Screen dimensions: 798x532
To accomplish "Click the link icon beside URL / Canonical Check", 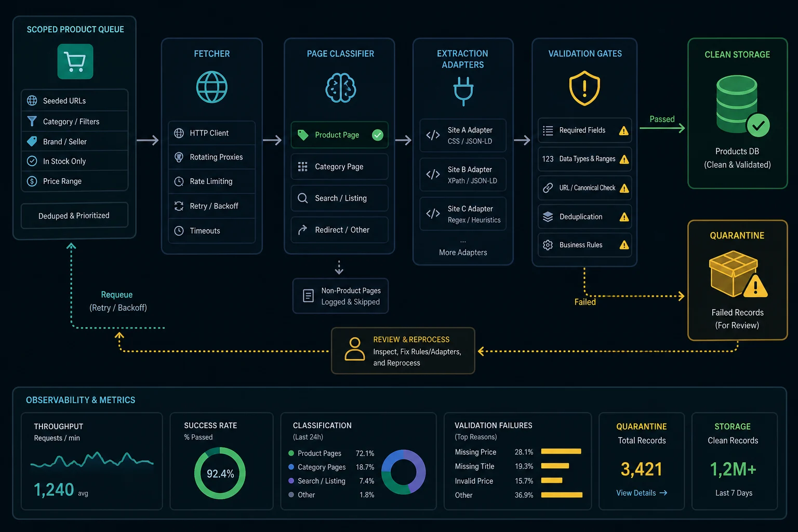I will [548, 188].
